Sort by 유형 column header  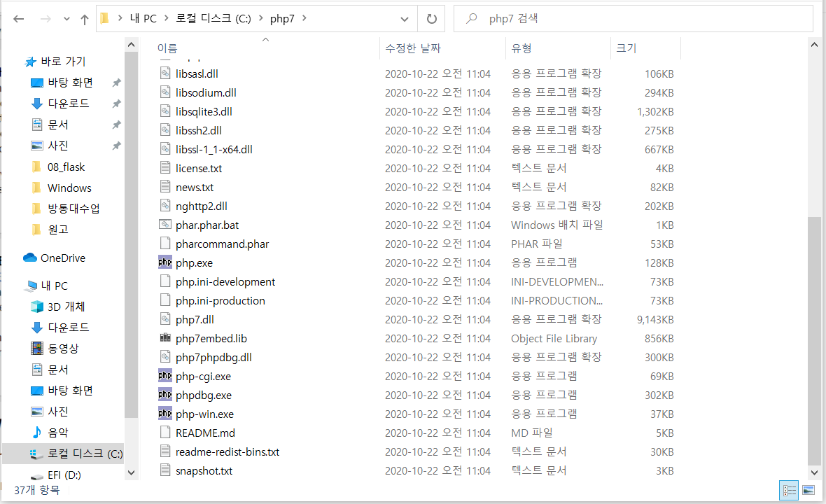click(x=521, y=48)
